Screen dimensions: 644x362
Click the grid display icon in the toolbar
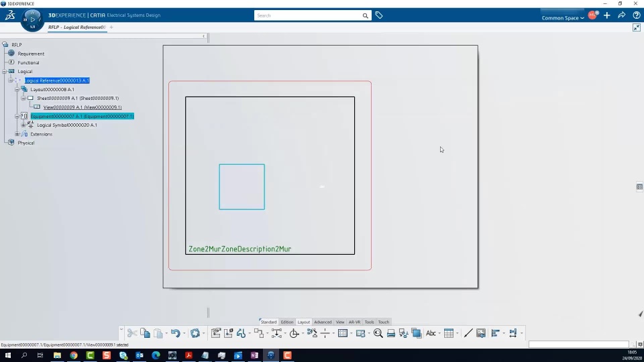click(343, 333)
